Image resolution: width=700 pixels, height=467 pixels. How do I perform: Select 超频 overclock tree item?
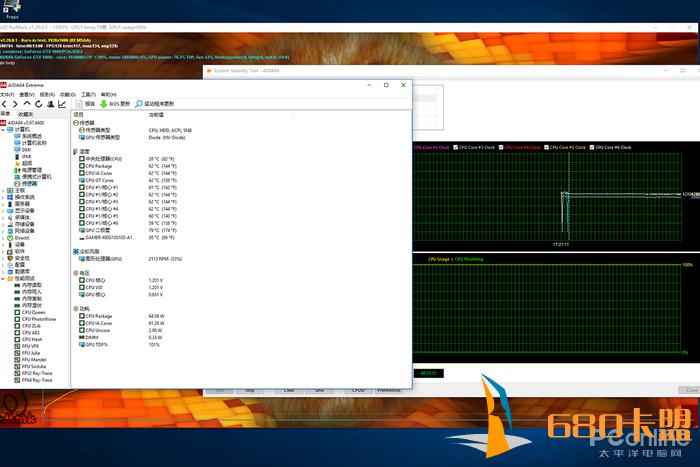click(x=24, y=163)
